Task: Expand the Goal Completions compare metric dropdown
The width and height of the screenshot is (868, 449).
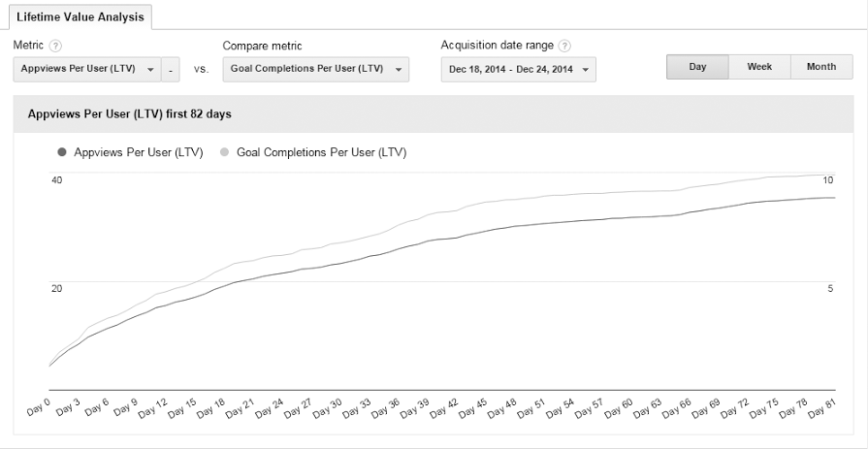Action: (x=315, y=70)
